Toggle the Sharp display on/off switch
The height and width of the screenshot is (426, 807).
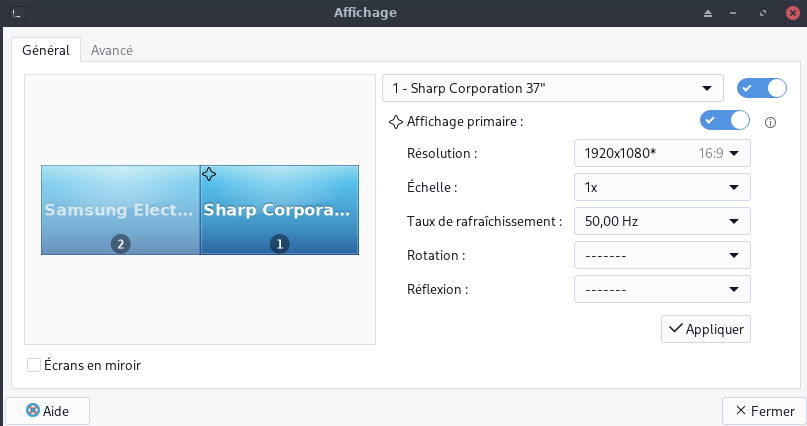pyautogui.click(x=762, y=88)
